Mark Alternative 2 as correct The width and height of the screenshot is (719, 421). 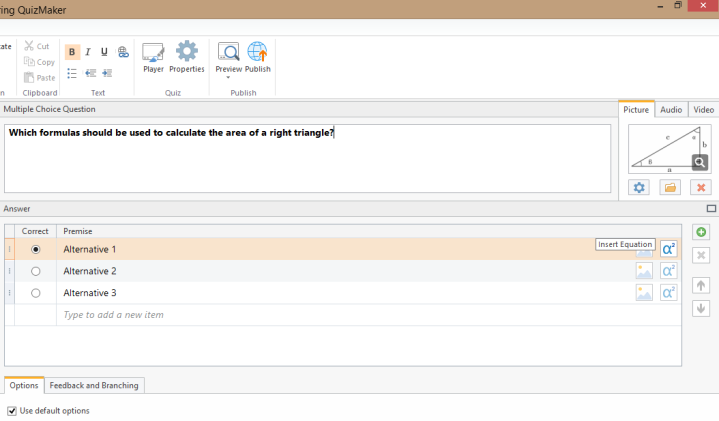(x=35, y=271)
